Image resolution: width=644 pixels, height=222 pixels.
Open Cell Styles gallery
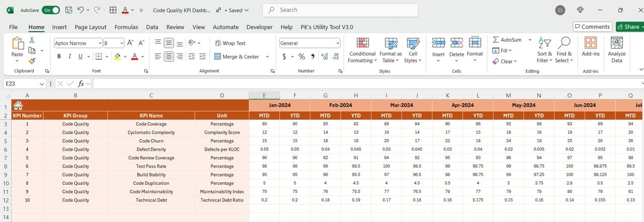click(413, 50)
